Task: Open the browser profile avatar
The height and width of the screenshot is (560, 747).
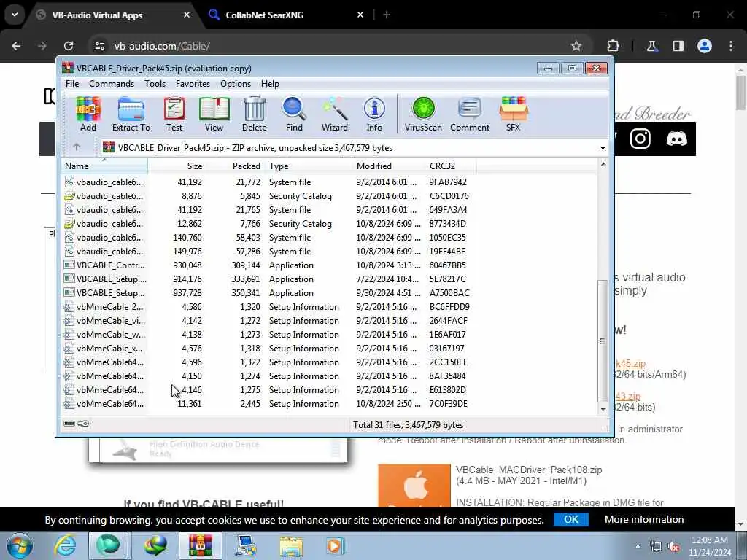Action: pos(705,46)
